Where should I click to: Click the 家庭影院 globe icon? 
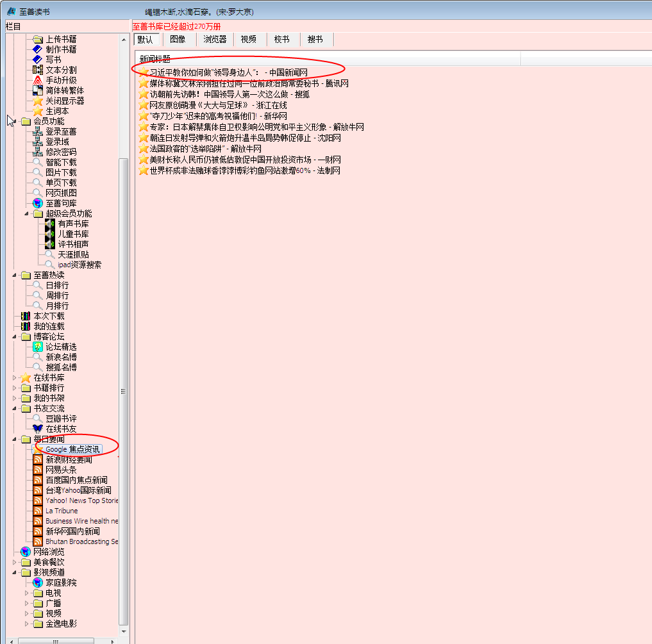point(38,583)
